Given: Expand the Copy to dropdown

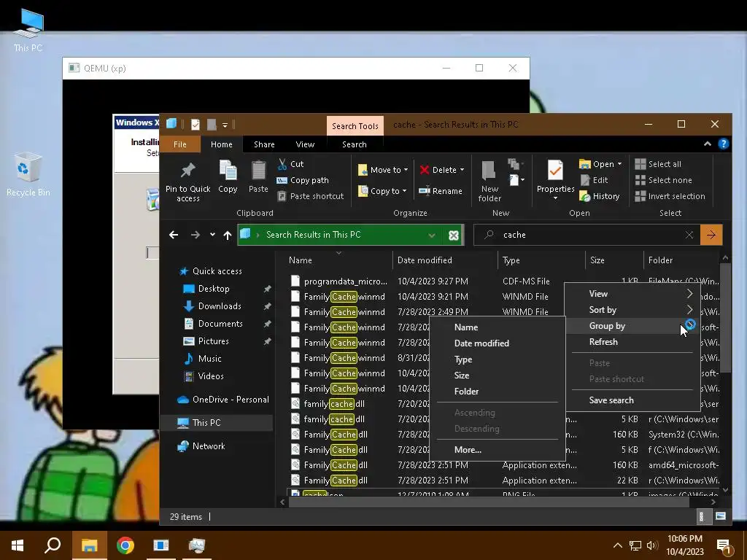Looking at the screenshot, I should [404, 191].
